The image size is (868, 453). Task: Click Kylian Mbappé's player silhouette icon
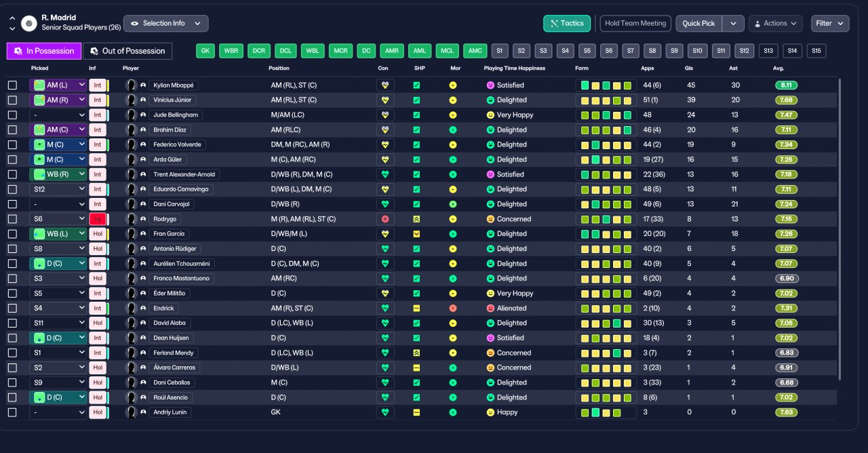point(132,85)
